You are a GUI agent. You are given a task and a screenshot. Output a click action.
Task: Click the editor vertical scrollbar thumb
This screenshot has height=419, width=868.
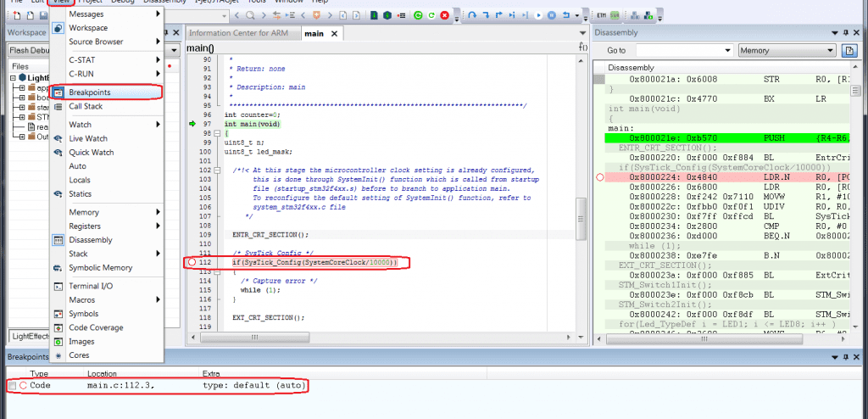[x=580, y=219]
